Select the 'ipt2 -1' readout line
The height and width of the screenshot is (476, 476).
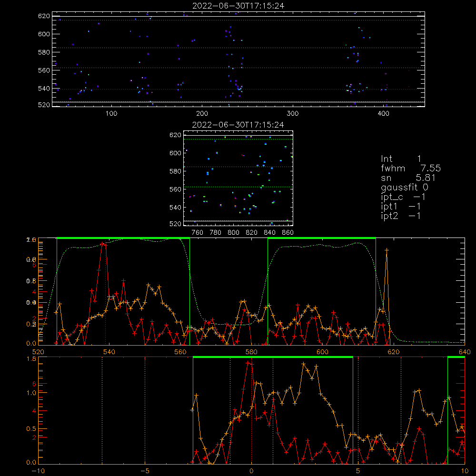pos(401,216)
